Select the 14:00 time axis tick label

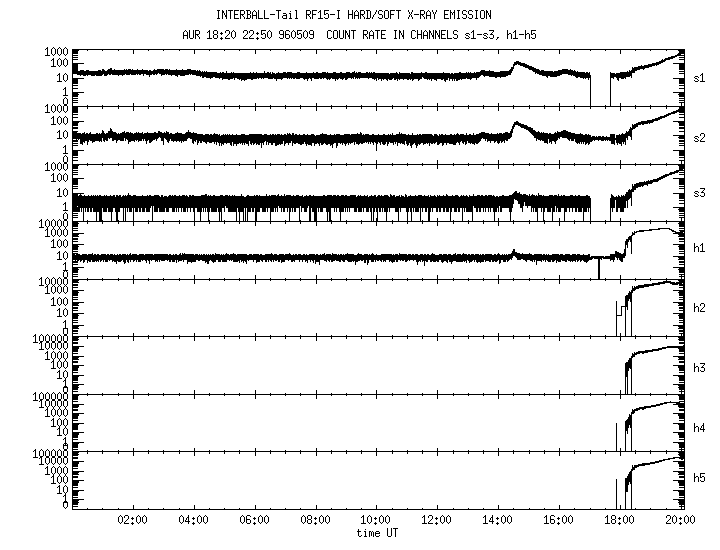(498, 520)
